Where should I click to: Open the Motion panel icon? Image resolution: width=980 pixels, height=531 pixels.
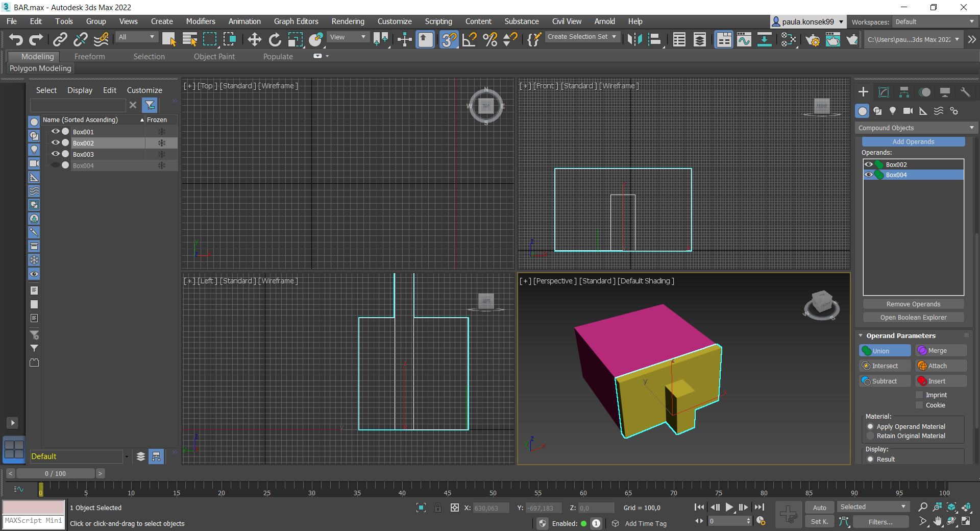924,92
